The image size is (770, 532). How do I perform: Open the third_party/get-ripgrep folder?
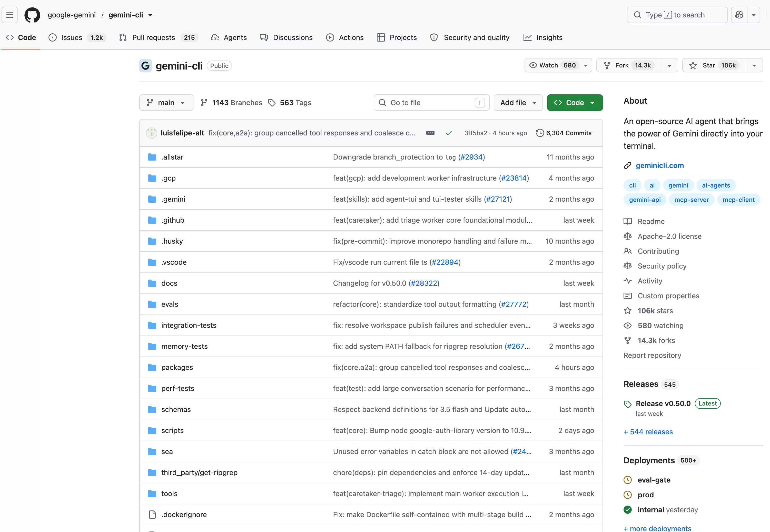click(x=199, y=473)
